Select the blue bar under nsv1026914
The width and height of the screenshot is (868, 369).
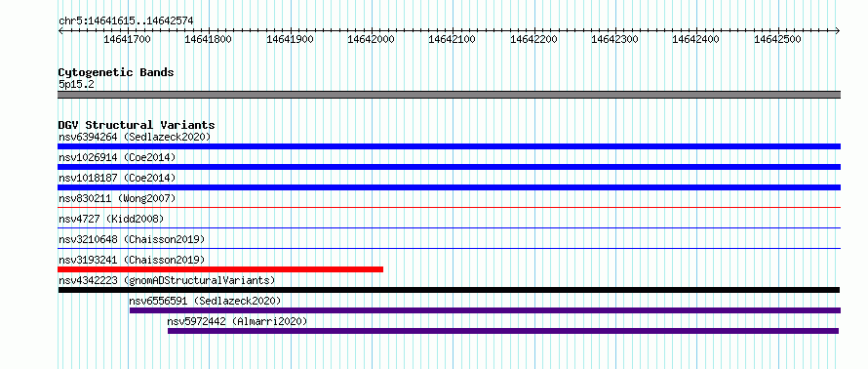(449, 167)
